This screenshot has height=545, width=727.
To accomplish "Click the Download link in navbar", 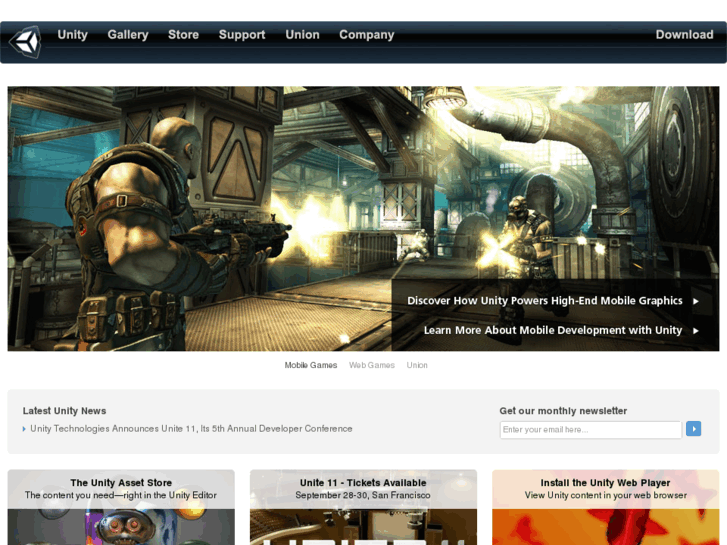I will tap(684, 35).
